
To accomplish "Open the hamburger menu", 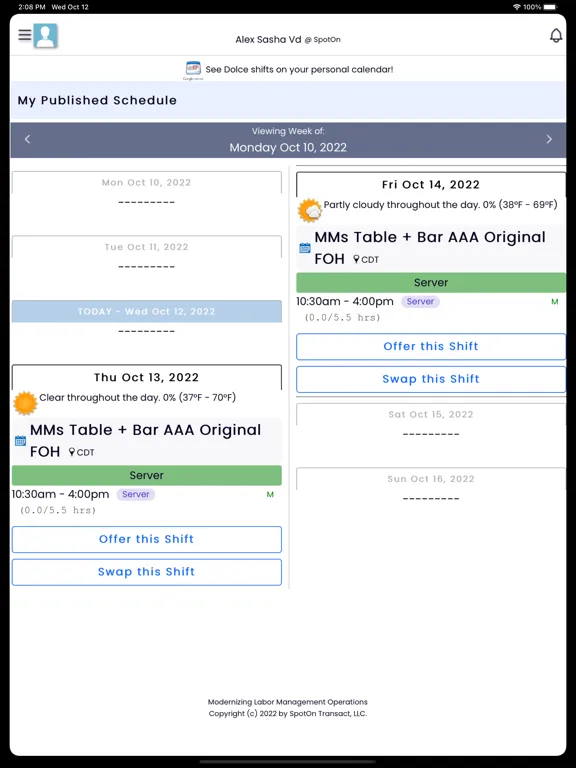I will click(x=25, y=35).
